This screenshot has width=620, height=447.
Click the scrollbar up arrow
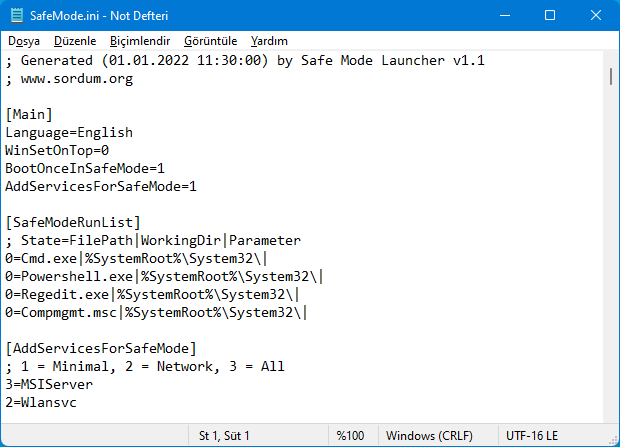point(609,60)
